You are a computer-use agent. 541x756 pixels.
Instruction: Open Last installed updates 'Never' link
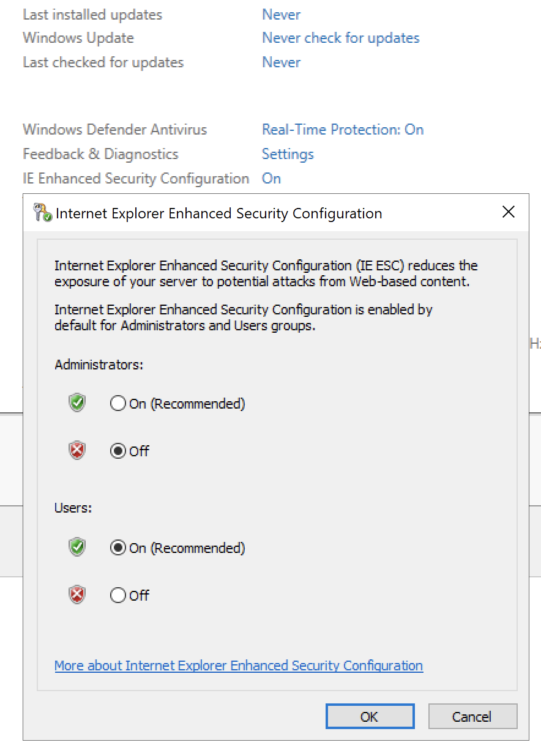(x=282, y=14)
